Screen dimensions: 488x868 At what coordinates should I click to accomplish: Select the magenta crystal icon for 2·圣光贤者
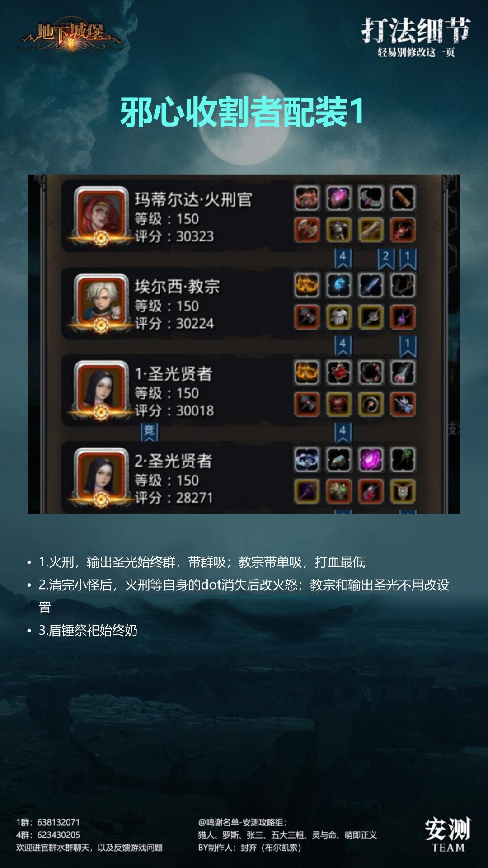371,460
